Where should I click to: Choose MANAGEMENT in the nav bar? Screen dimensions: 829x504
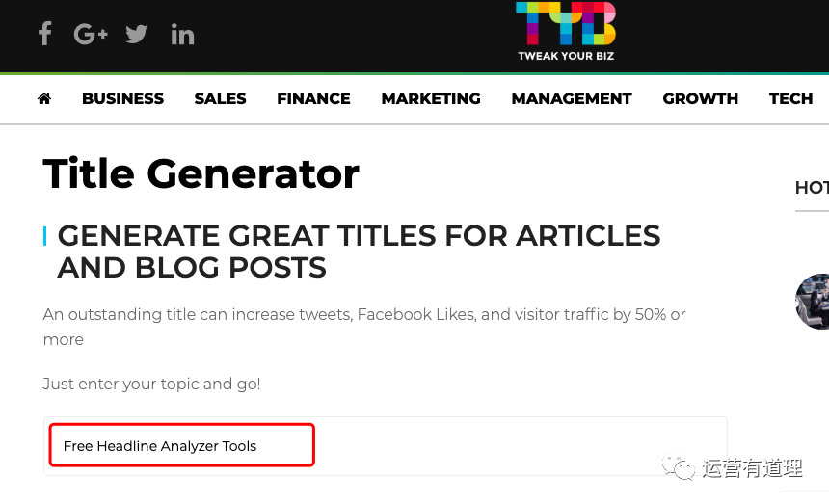572,99
